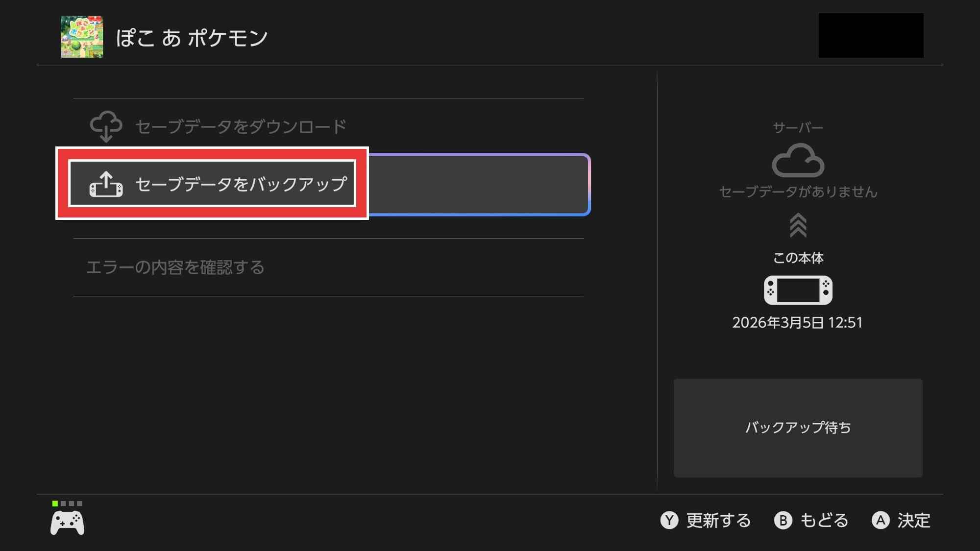Click the console upload backup icon
The image size is (980, 551).
(106, 184)
